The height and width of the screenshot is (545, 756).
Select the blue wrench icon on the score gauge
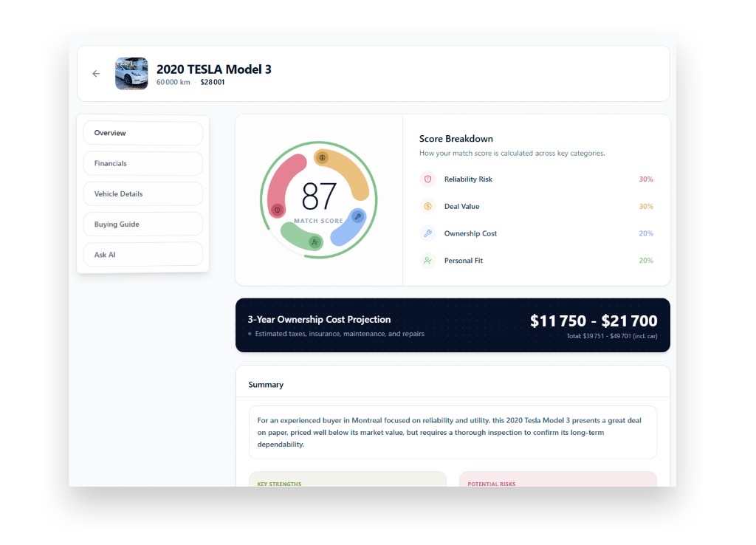point(358,216)
